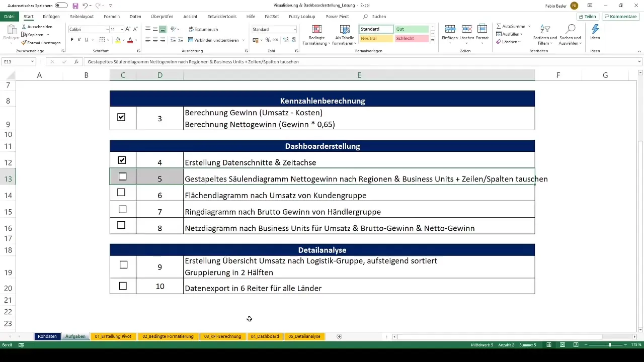This screenshot has height=362, width=644.
Task: Toggle Automatisches Speichern switch
Action: (x=61, y=6)
